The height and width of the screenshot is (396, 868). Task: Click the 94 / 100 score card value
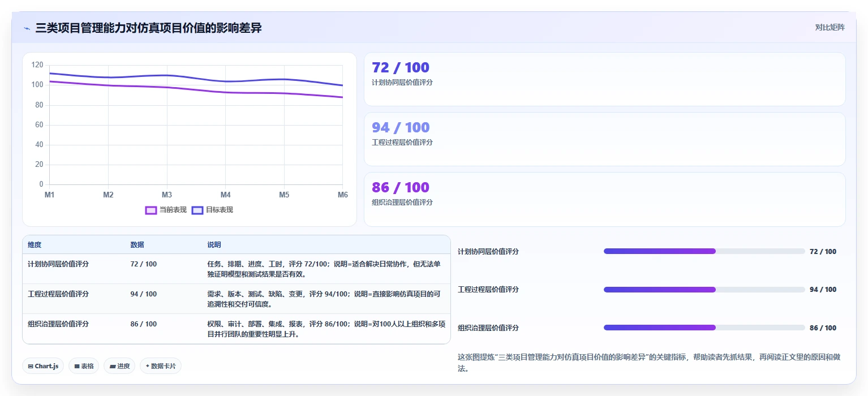coord(401,128)
